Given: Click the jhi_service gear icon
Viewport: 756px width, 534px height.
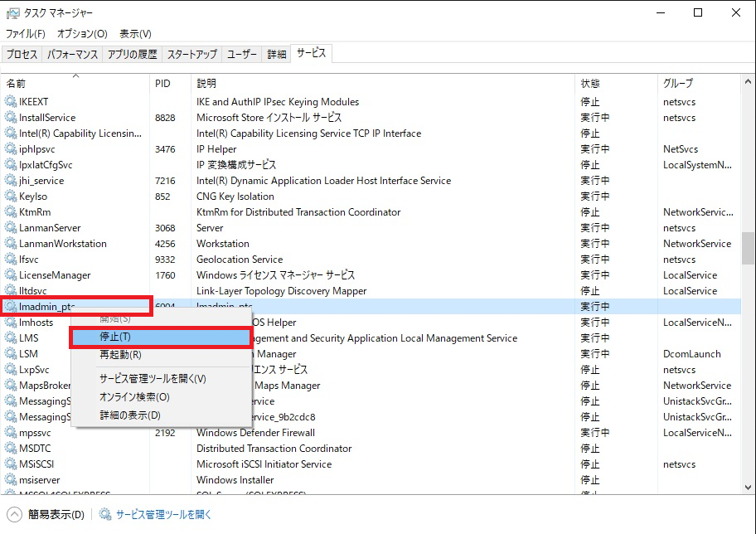Looking at the screenshot, I should (x=11, y=181).
